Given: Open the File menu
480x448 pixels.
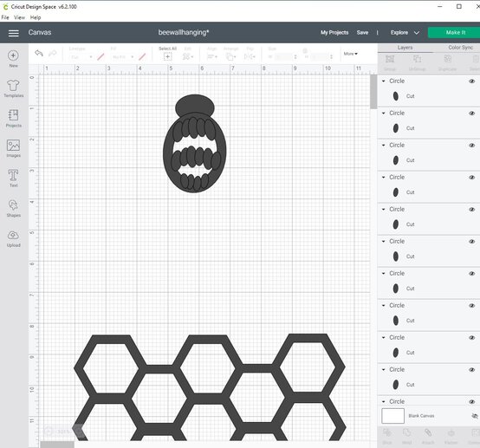Looking at the screenshot, I should coord(5,17).
